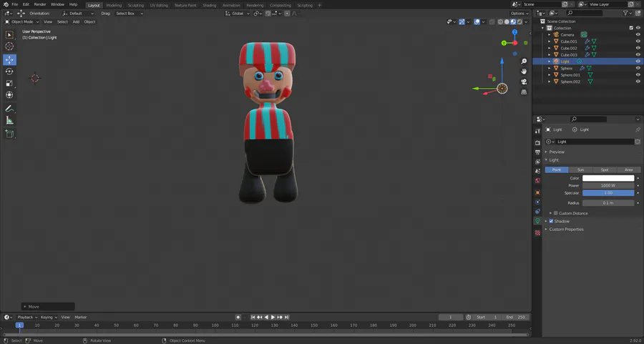Viewport: 644px width, 344px height.
Task: Click the pan view hand icon
Action: (524, 72)
